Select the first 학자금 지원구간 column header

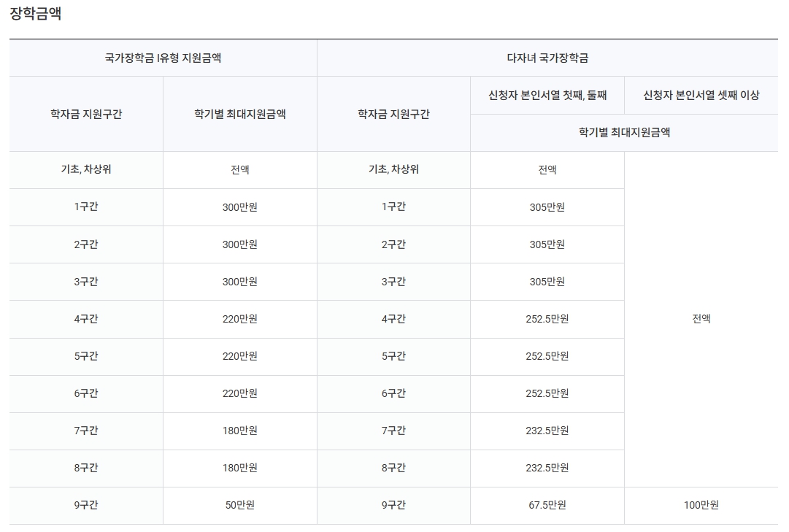pos(86,114)
